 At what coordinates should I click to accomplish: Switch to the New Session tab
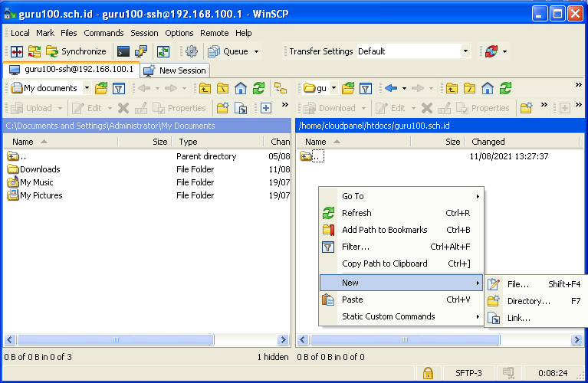pyautogui.click(x=175, y=70)
